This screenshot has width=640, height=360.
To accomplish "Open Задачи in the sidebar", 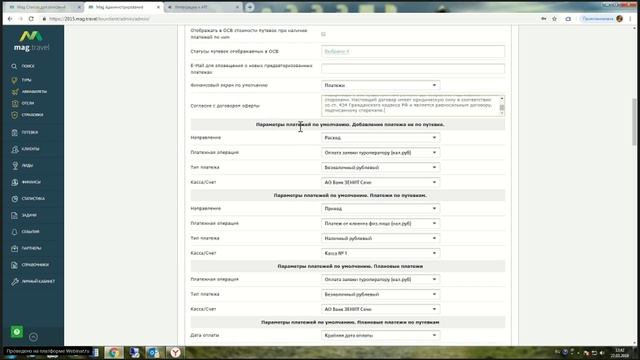I will coord(24,215).
